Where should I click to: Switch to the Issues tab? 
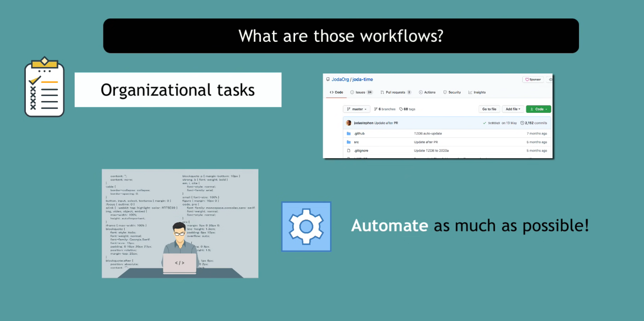360,92
